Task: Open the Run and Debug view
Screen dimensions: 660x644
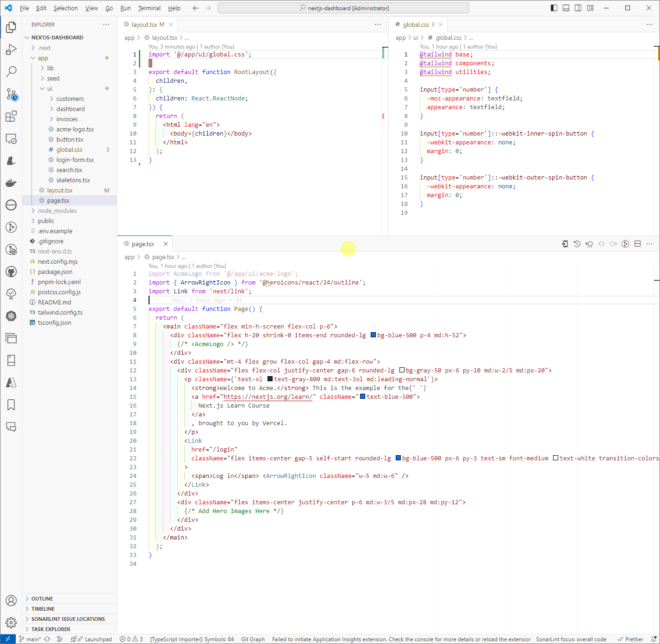Action: coord(11,49)
